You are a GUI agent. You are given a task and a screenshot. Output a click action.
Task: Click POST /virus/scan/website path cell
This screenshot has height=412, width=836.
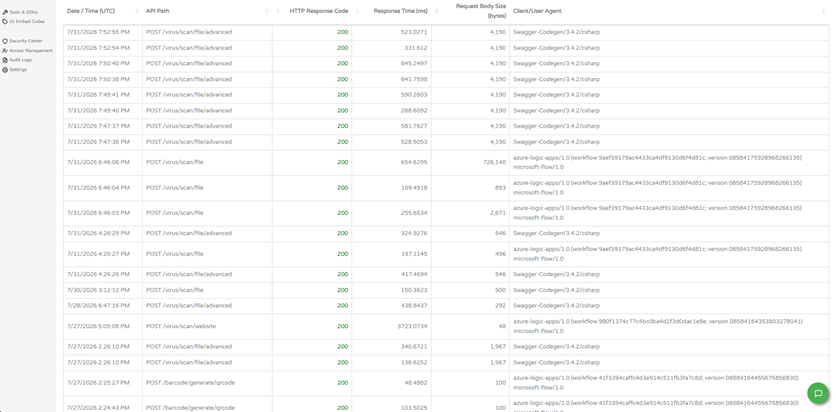(x=181, y=326)
